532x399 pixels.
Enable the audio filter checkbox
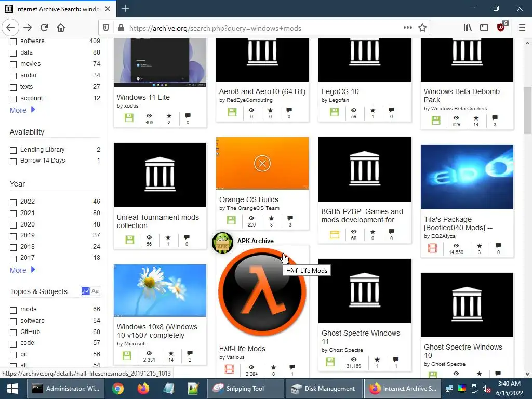click(x=13, y=76)
